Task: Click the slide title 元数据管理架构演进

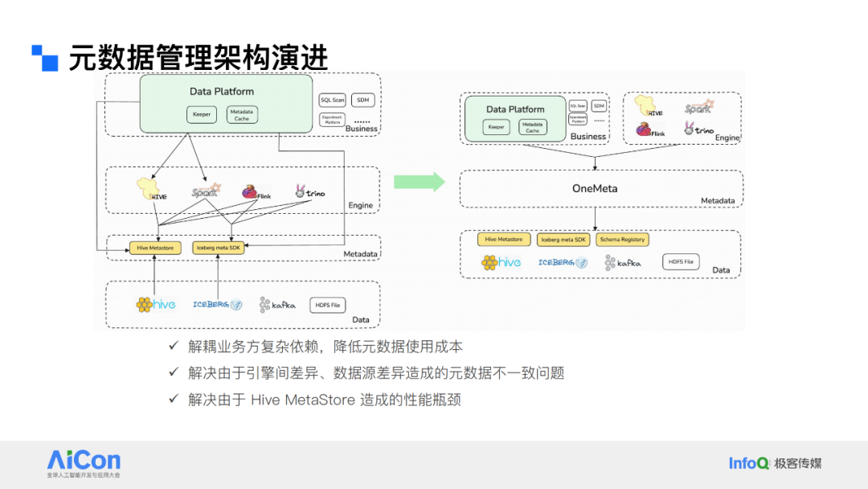Action: [199, 58]
